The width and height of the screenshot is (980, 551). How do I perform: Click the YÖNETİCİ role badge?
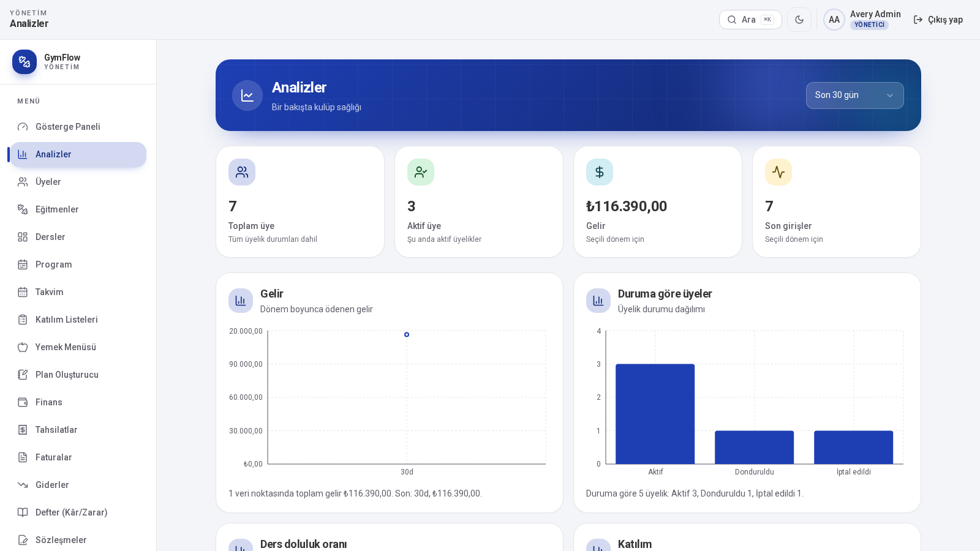[x=869, y=25]
